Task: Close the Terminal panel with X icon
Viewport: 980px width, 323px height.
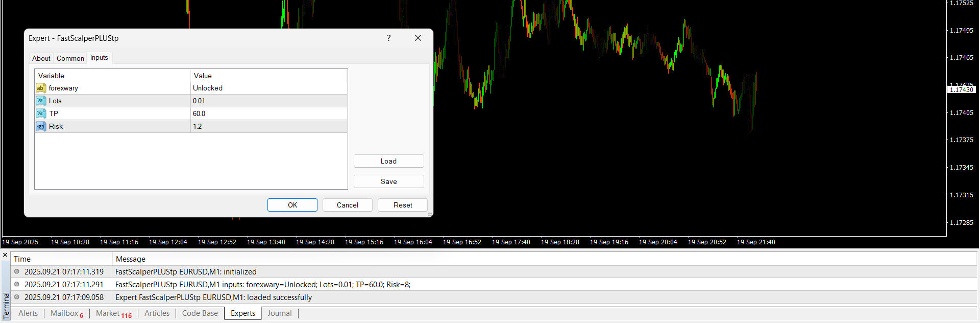Action: (5, 255)
